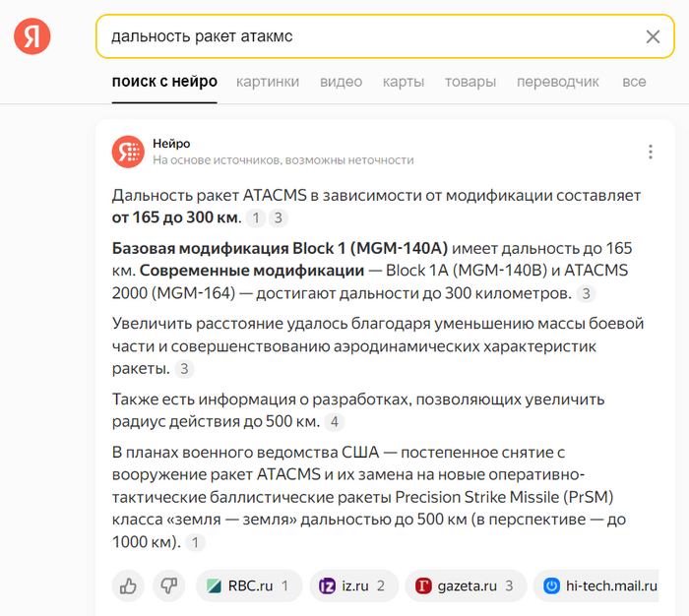Screen dimensions: 689x616
Task: Expand the все tab list
Action: pos(634,82)
